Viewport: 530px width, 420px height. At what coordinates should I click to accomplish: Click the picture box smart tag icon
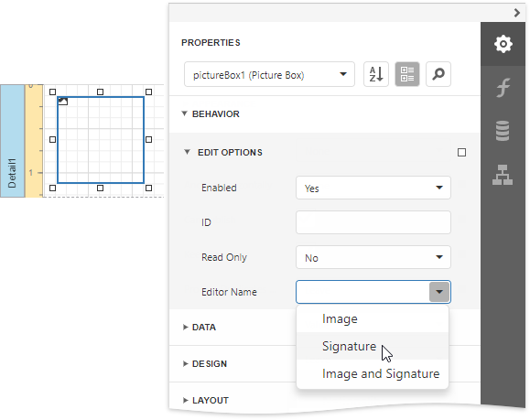coord(63,101)
